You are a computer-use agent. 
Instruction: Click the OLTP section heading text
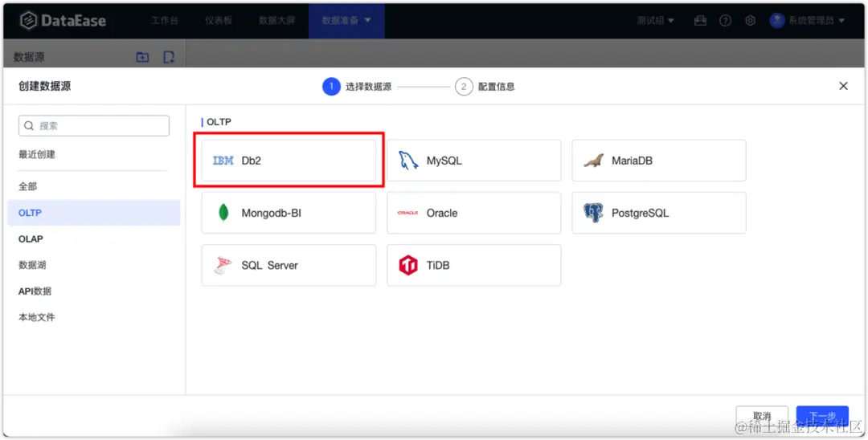click(219, 121)
